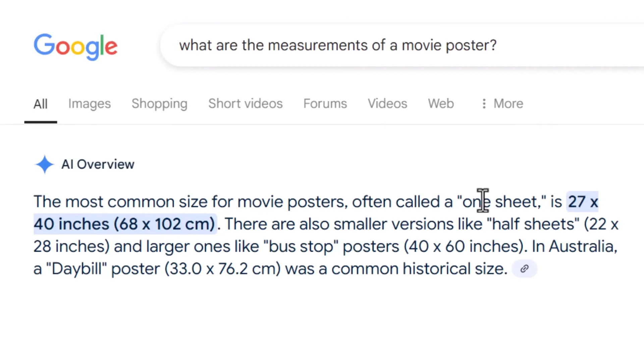Screen dimensions: 644x362
Task: Select the Videos tab
Action: coord(387,104)
